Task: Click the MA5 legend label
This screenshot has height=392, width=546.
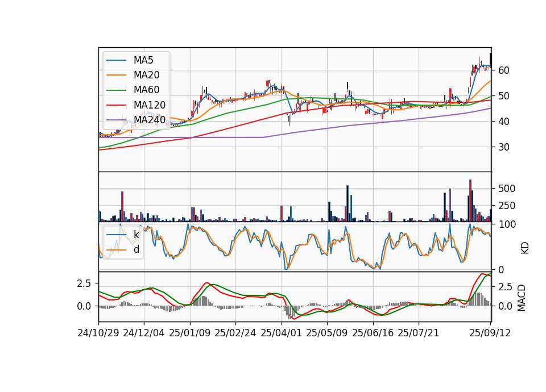Action: pos(143,60)
